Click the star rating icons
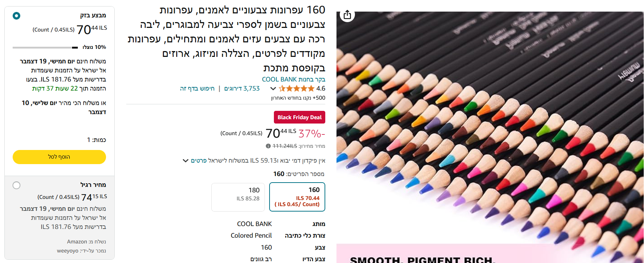Image resolution: width=644 pixels, height=263 pixels. point(297,88)
